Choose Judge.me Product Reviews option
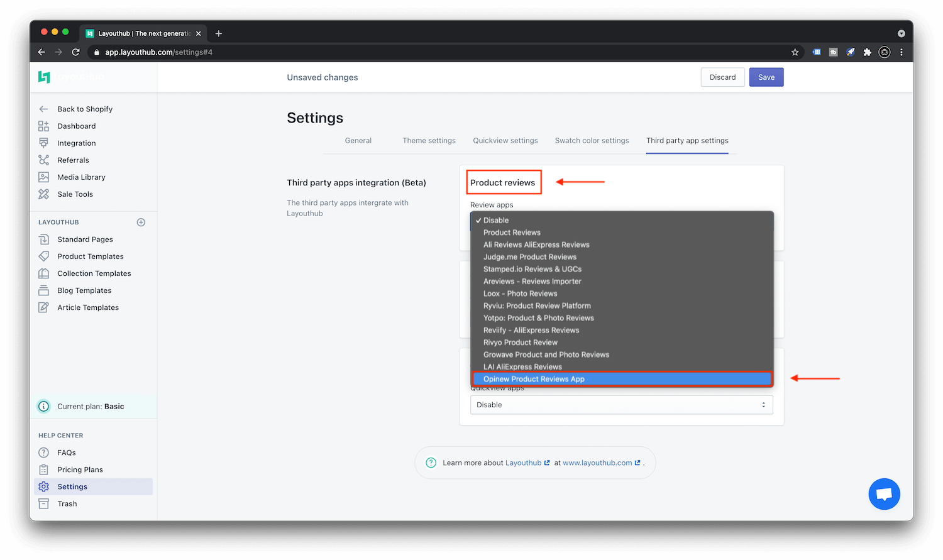 (622, 256)
